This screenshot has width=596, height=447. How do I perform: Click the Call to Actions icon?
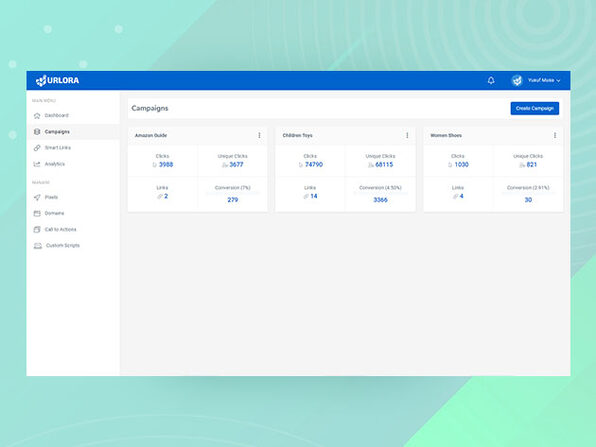[37, 230]
